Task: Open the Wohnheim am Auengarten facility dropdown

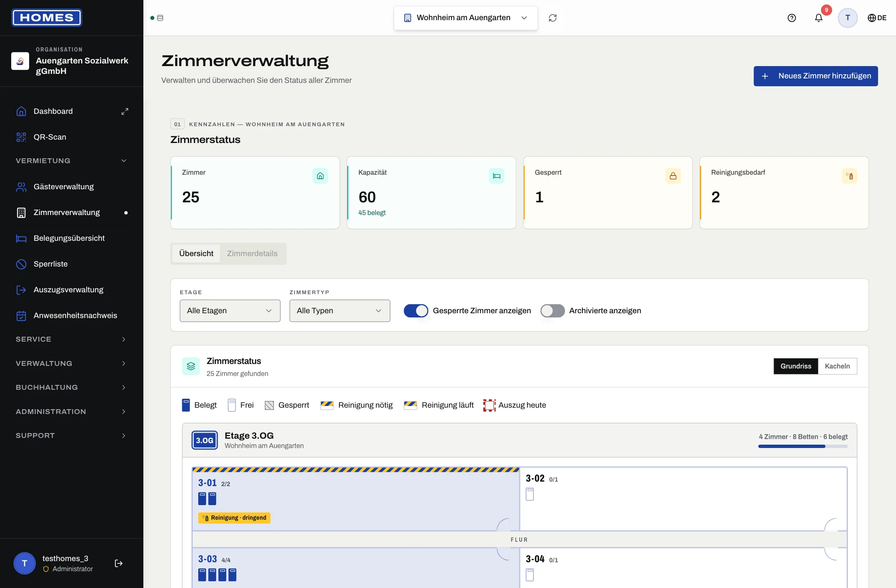Action: pos(466,18)
